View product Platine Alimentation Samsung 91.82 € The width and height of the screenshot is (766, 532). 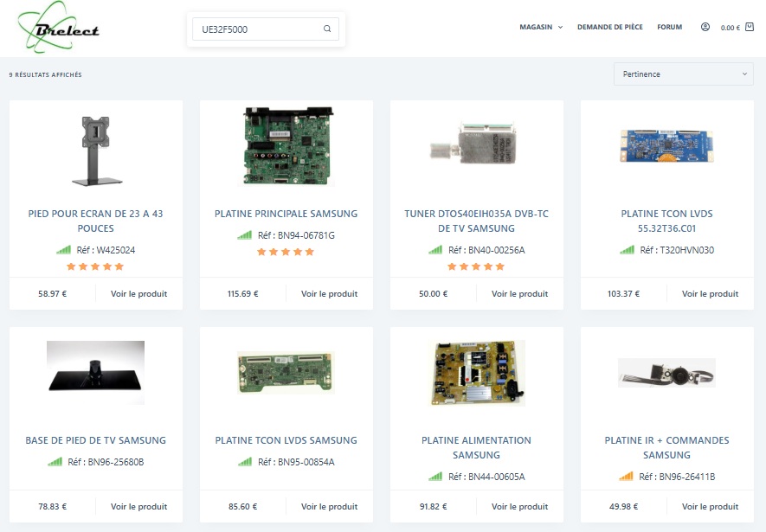[520, 507]
